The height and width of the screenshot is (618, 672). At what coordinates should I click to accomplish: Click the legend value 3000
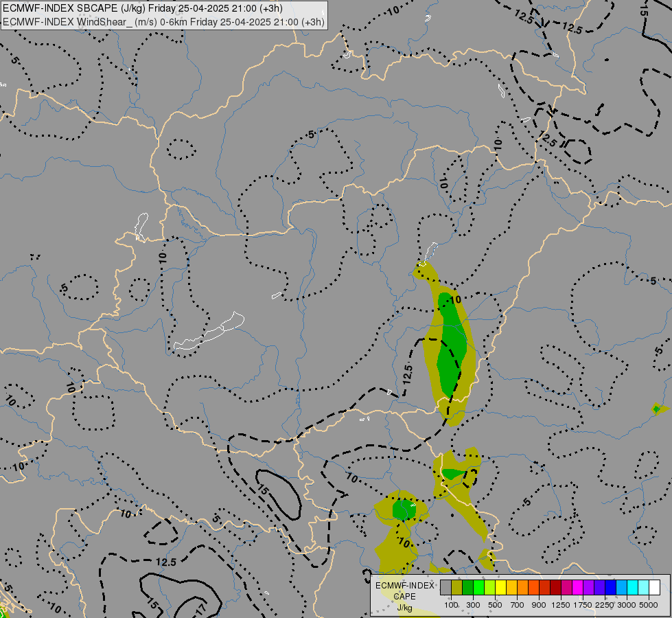point(627,605)
